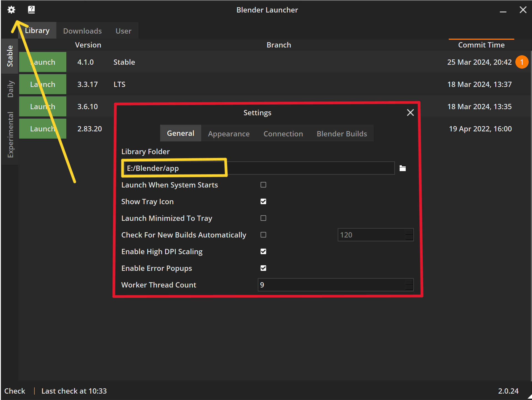Click the Worker Thread Count spinner arrows
Image resolution: width=532 pixels, height=400 pixels.
click(409, 285)
